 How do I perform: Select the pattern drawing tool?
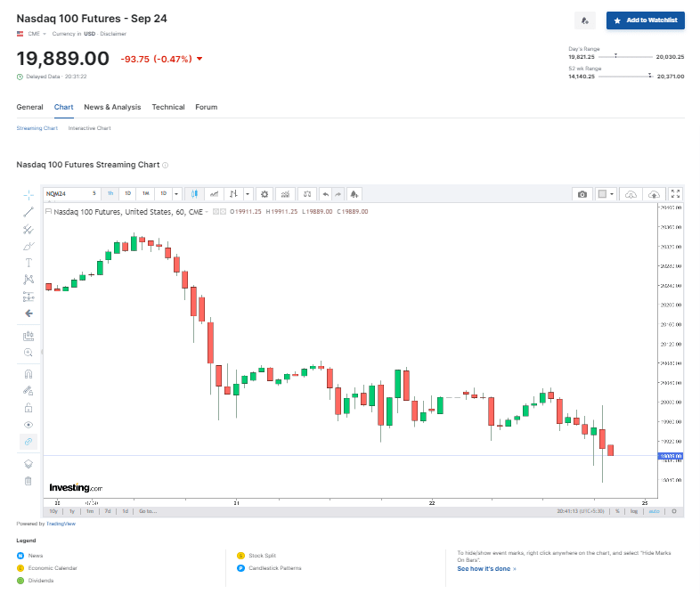28,280
